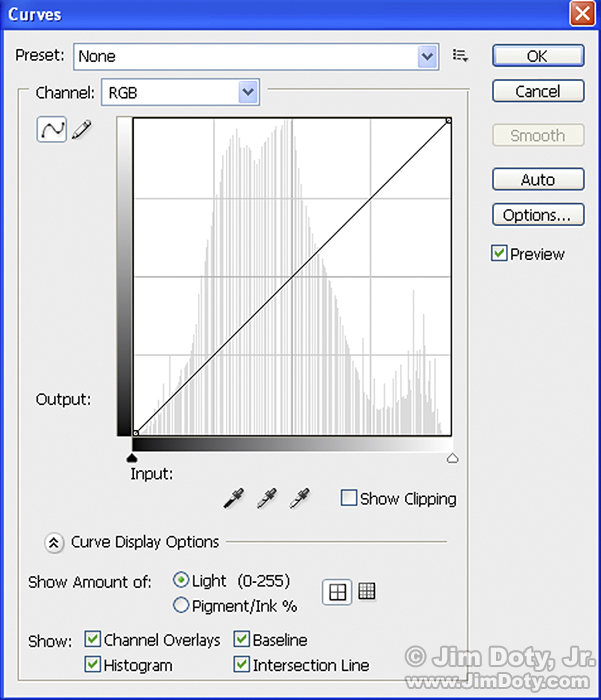
Task: Switch to simple quarter-tone grid
Action: tap(337, 592)
